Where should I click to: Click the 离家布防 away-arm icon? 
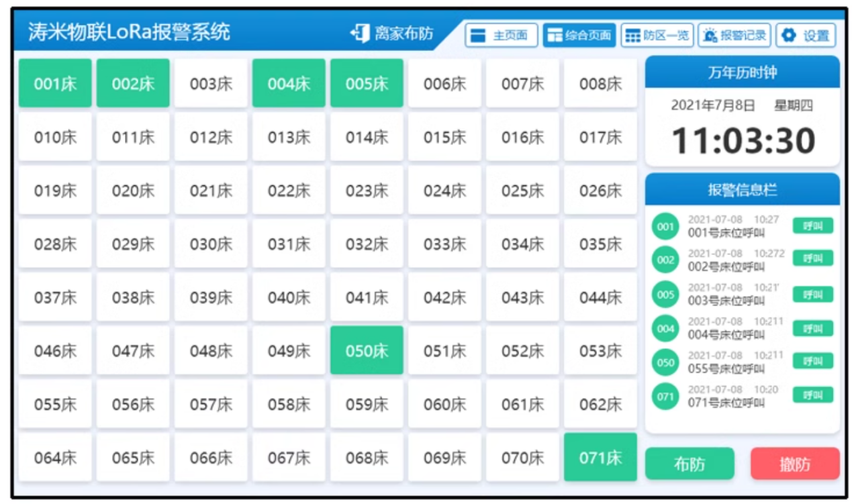[361, 33]
